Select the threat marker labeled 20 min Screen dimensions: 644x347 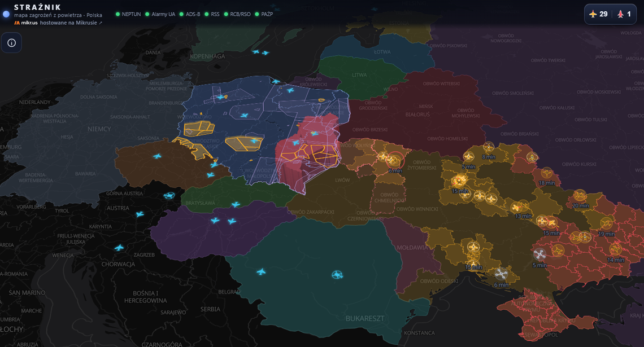580,195
